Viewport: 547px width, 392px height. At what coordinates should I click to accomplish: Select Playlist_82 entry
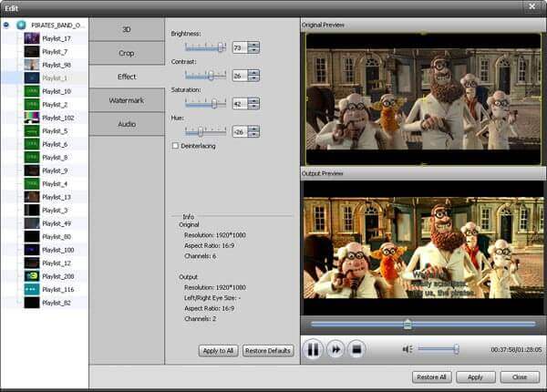coord(57,303)
